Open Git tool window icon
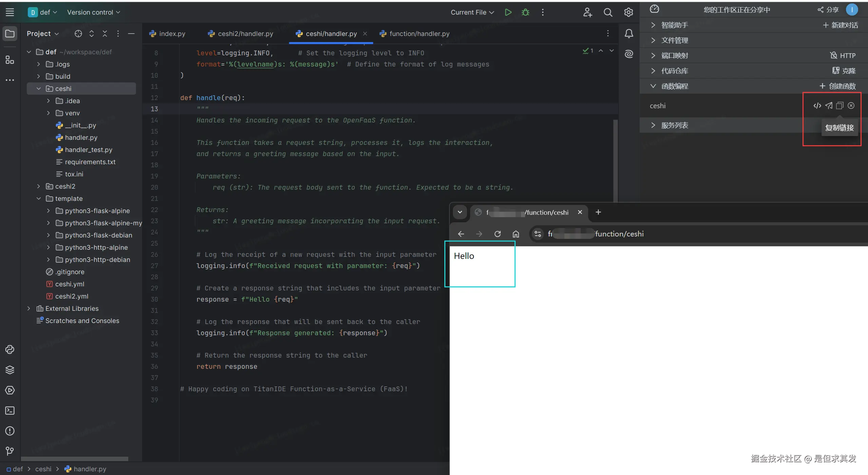868x475 pixels. (10, 451)
